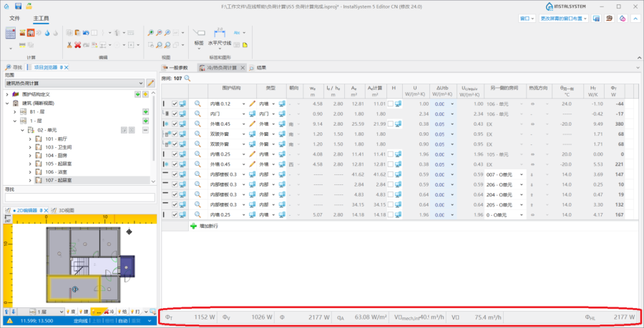The image size is (644, 328).
Task: Click the 寻找 search input field
Action: [x=79, y=198]
